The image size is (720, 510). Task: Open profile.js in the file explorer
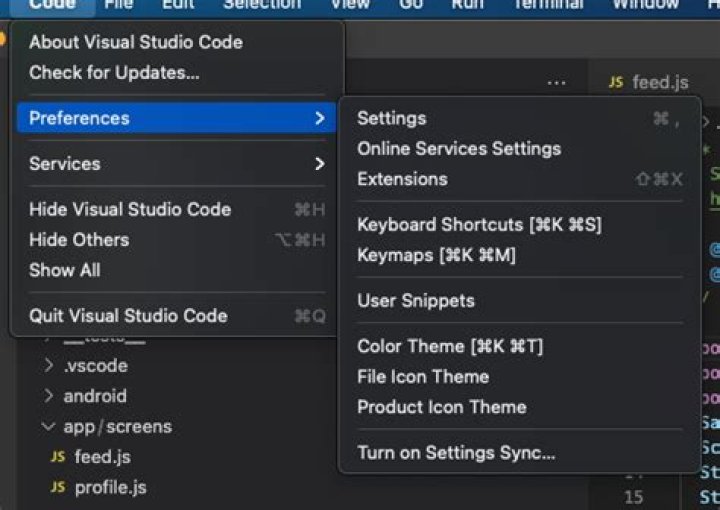click(111, 488)
